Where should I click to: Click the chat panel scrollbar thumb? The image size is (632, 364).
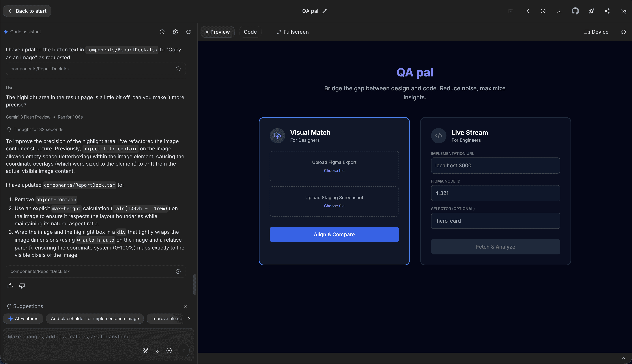point(195,284)
